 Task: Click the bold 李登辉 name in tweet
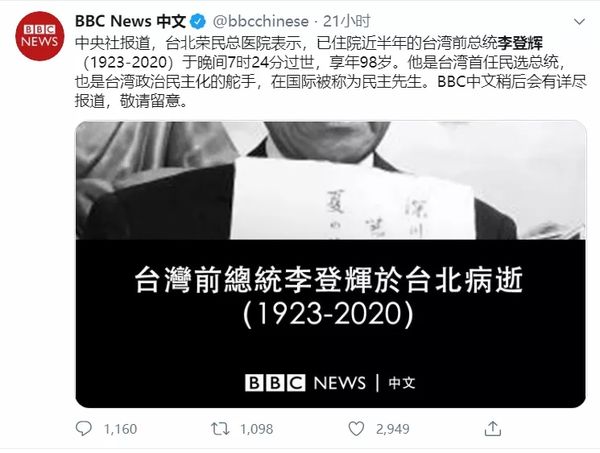pos(520,43)
